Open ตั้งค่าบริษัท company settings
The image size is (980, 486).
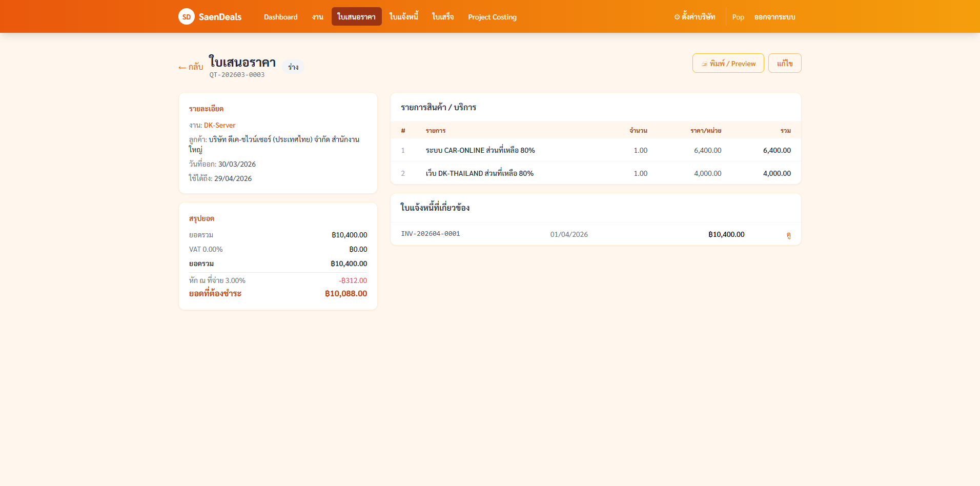(695, 17)
